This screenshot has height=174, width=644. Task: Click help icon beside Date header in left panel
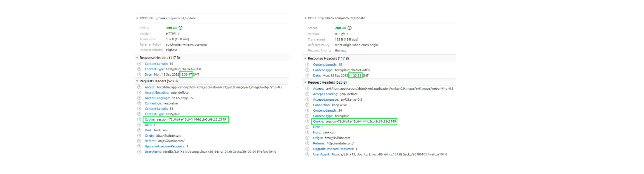coord(139,74)
